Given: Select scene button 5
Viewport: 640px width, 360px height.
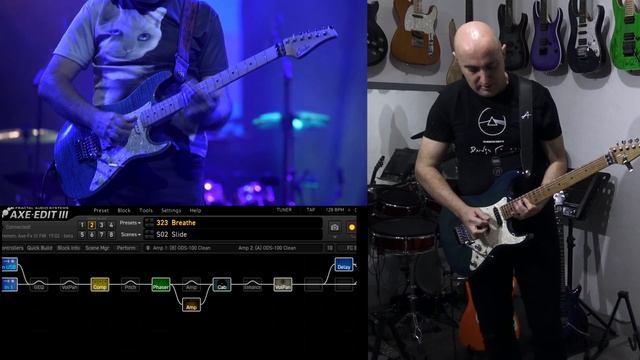Looking at the screenshot, I should [82, 235].
